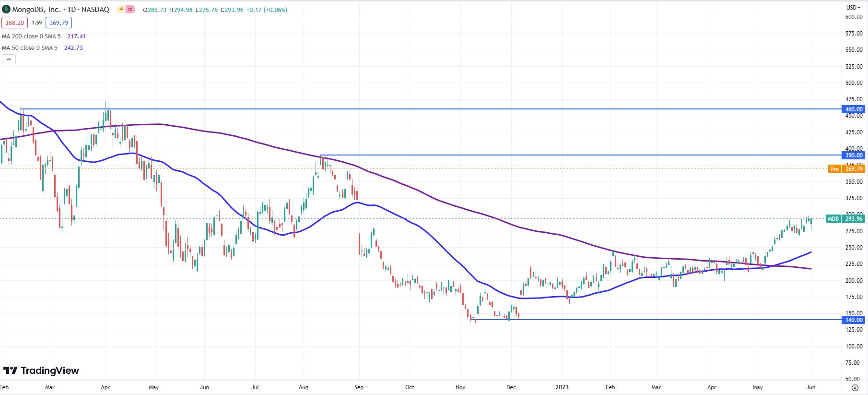Click the pink approximate-data indicator icon
Screen dimensions: 868x395
[130, 10]
